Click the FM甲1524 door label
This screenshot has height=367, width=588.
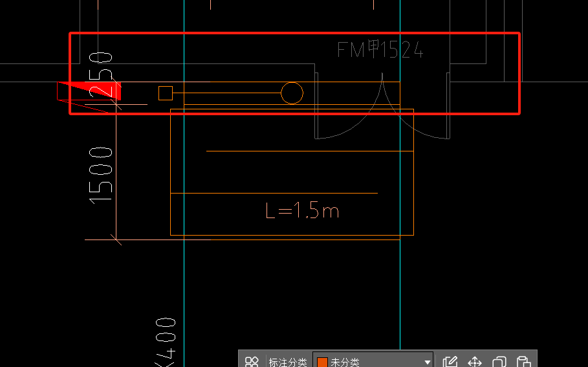coord(380,50)
